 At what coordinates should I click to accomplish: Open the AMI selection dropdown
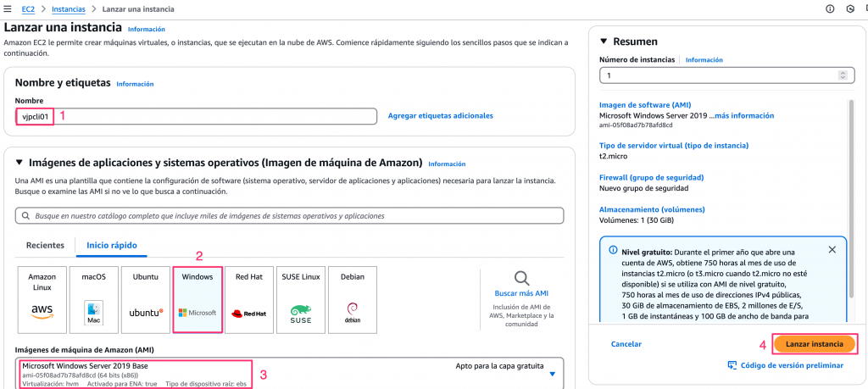tap(552, 374)
